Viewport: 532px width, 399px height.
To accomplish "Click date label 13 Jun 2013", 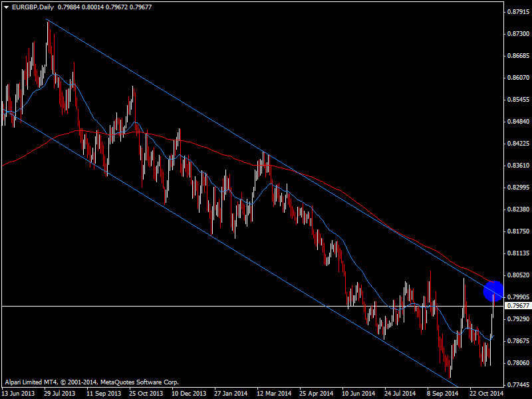I will click(x=19, y=394).
